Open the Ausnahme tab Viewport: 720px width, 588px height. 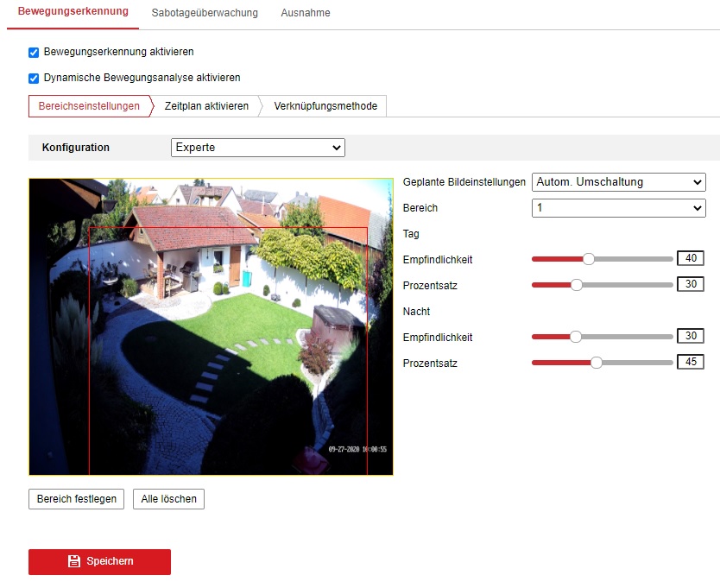click(x=306, y=13)
